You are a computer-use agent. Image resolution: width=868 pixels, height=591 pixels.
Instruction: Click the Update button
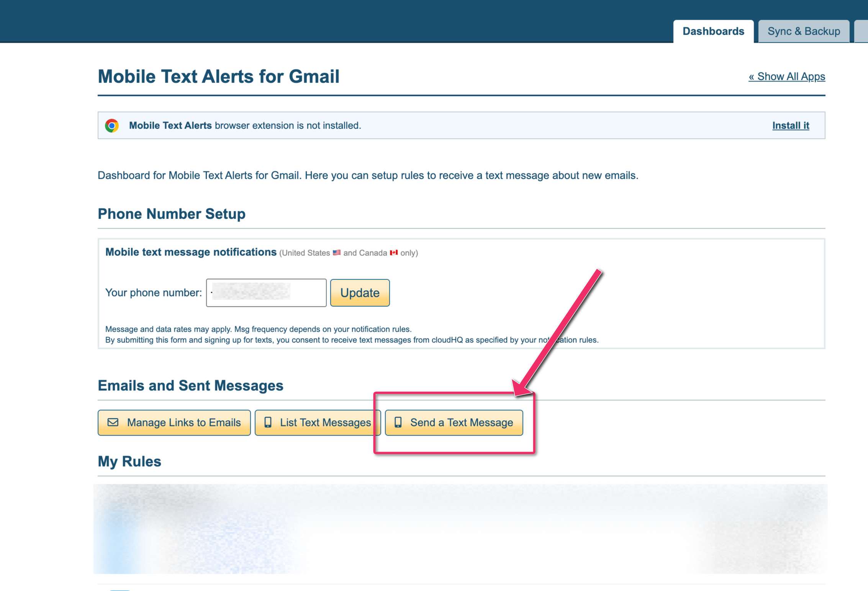(x=360, y=293)
